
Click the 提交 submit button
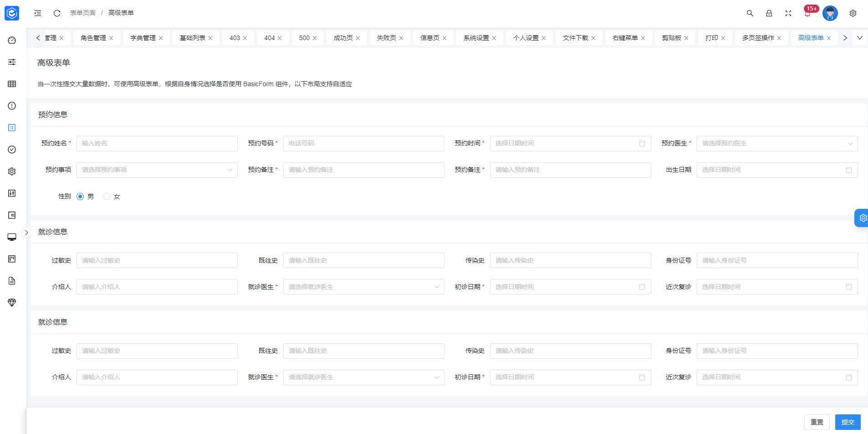click(848, 422)
